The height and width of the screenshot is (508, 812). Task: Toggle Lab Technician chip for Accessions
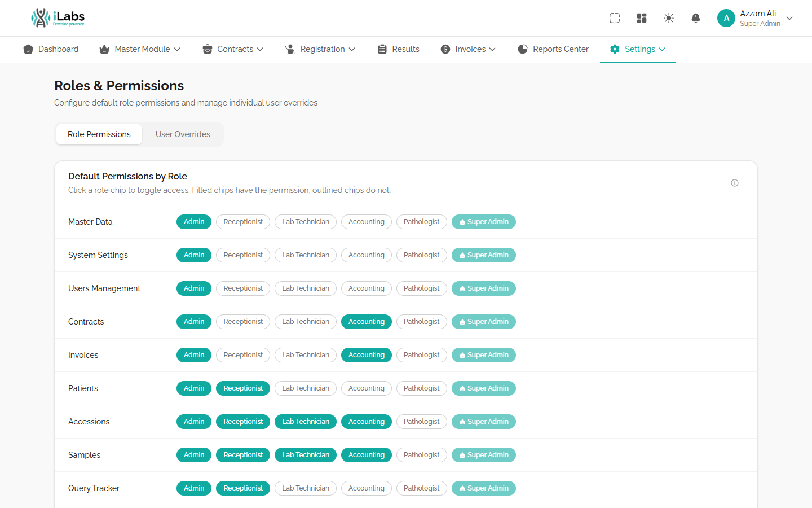(x=306, y=422)
